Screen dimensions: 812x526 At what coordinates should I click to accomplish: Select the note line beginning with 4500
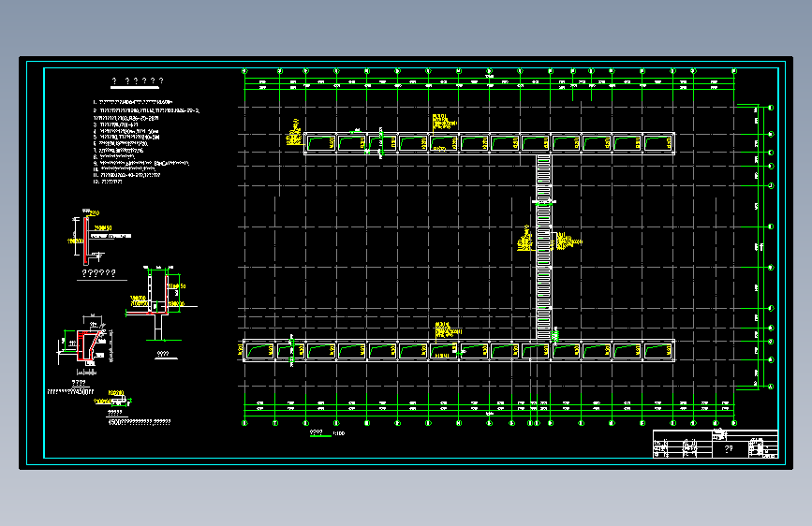[139, 422]
